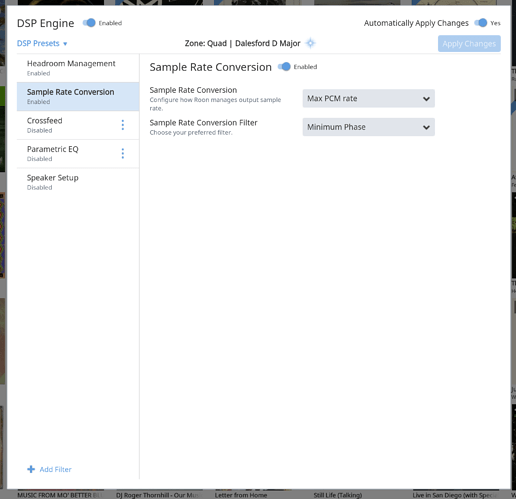Click the Add Filter plus icon
Image resolution: width=516 pixels, height=499 pixels.
pos(31,469)
